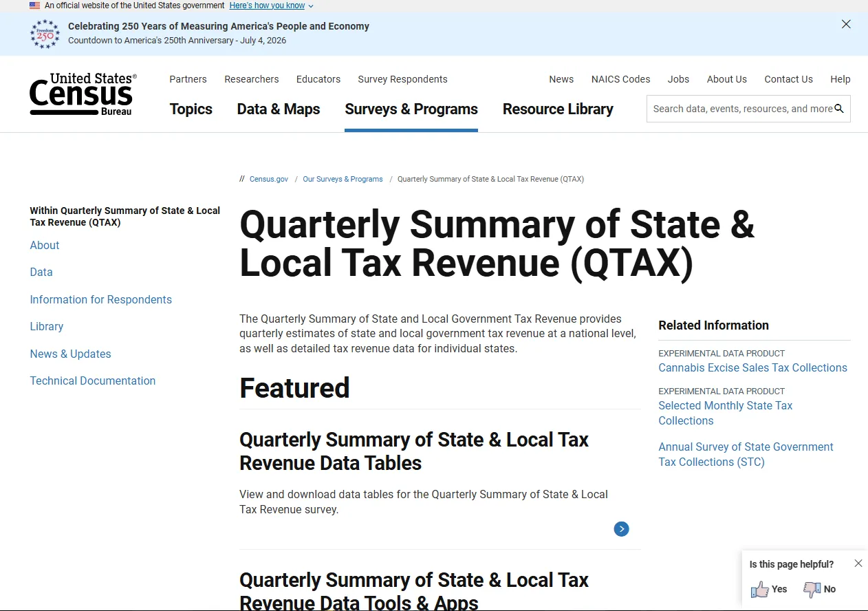This screenshot has width=868, height=611.
Task: Open the Technical Documentation sidebar link
Action: (x=93, y=380)
